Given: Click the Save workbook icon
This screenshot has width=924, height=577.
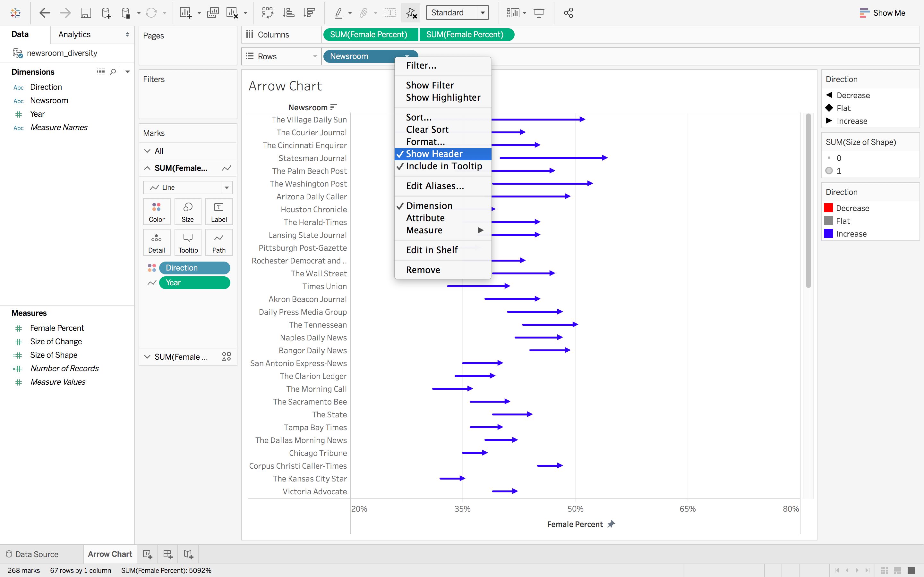Looking at the screenshot, I should click(x=86, y=13).
